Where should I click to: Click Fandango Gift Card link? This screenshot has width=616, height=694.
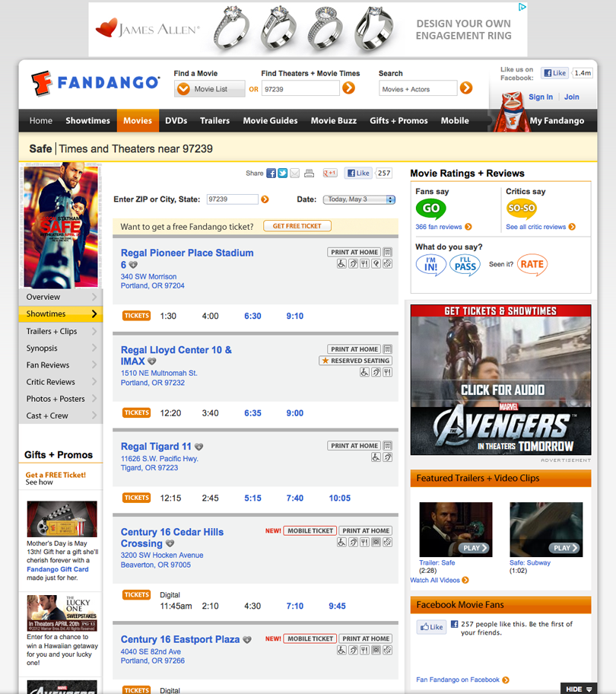[x=58, y=569]
